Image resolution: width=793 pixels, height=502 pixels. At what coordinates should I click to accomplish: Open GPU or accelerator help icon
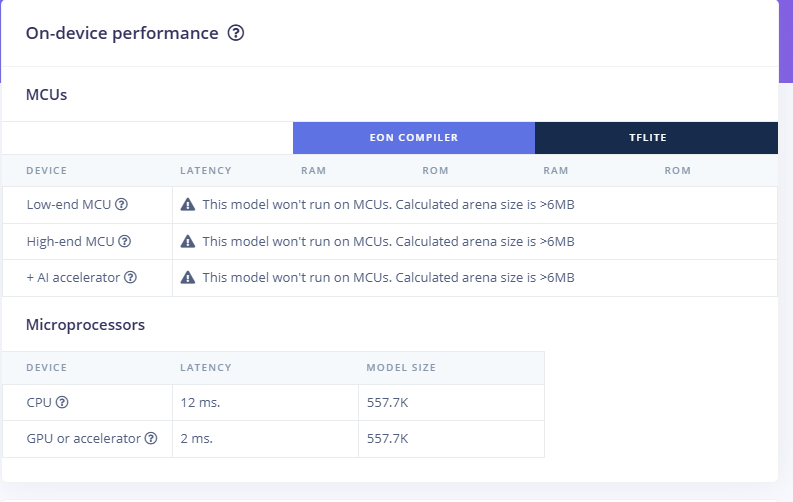pos(151,438)
